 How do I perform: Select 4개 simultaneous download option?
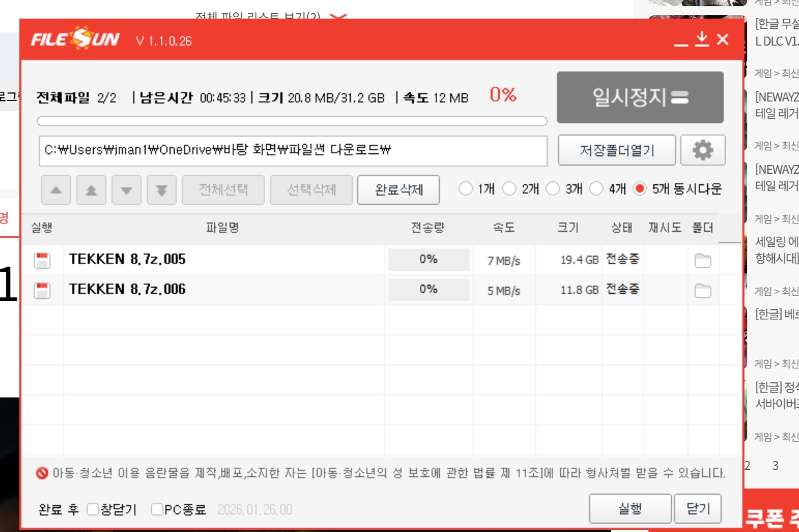click(x=596, y=189)
